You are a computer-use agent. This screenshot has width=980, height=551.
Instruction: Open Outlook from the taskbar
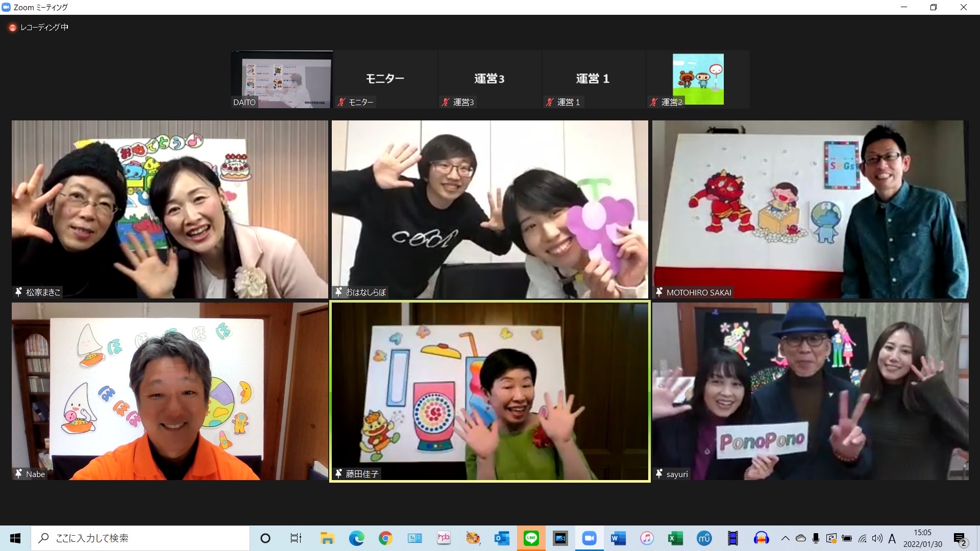pyautogui.click(x=502, y=538)
